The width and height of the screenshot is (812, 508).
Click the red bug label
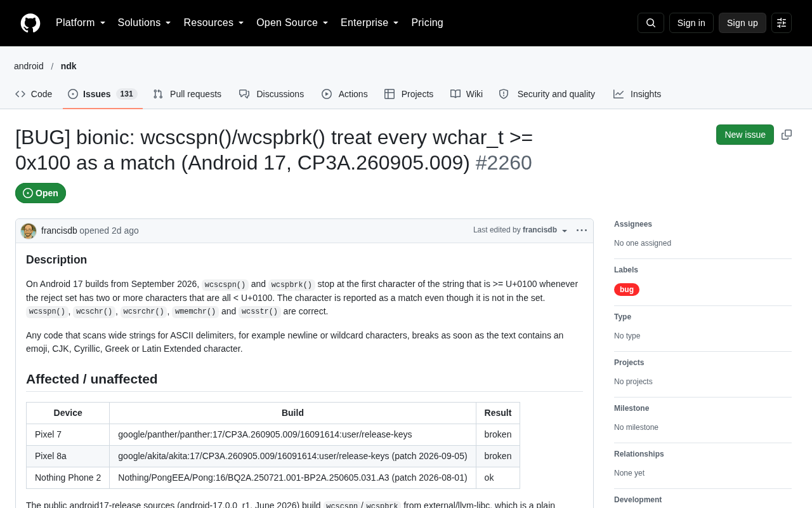627,290
